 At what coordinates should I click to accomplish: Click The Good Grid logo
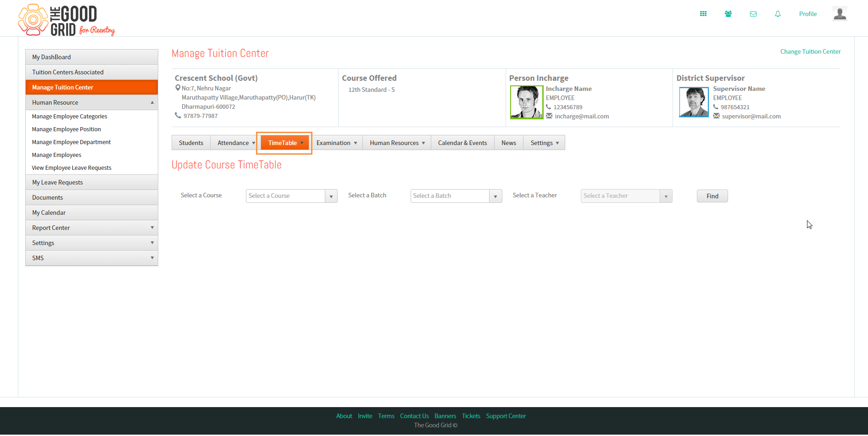67,20
